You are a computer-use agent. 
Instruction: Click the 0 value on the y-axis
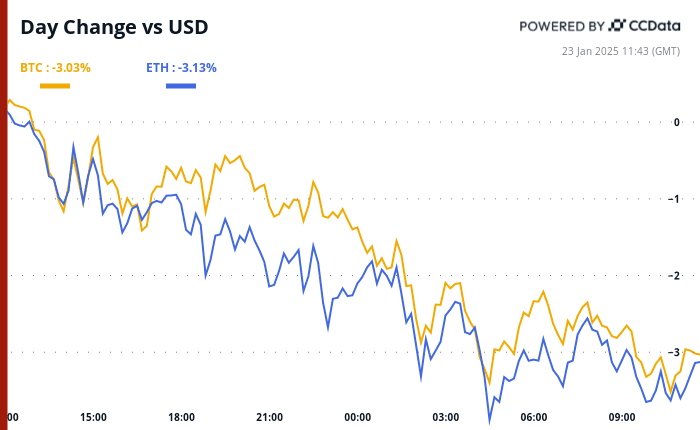(x=677, y=122)
